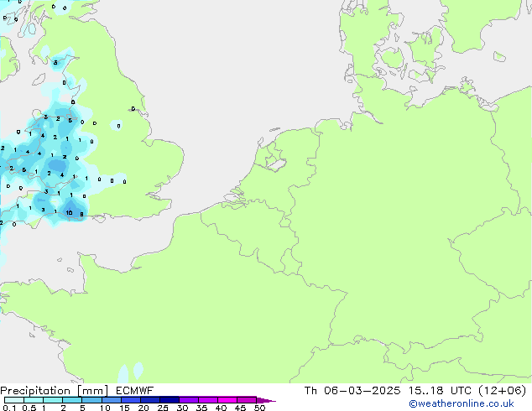Click the legend label '50'

coord(259,408)
